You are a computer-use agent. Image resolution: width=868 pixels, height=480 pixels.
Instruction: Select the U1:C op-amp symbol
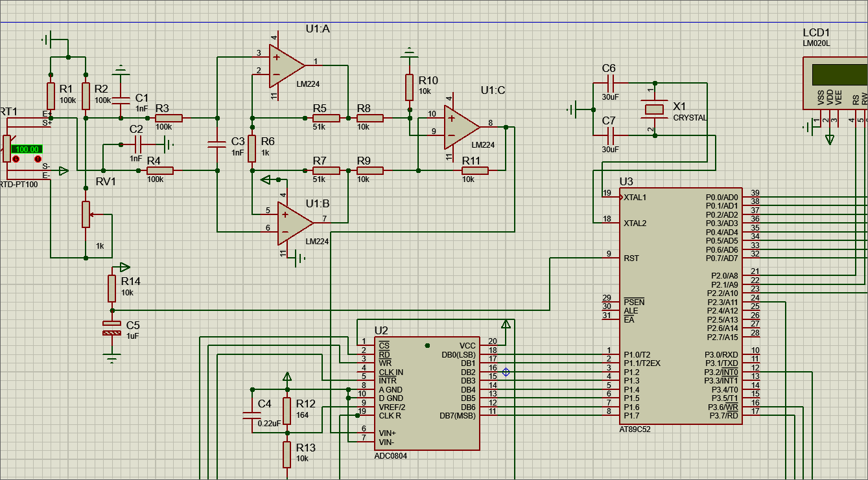(x=462, y=127)
